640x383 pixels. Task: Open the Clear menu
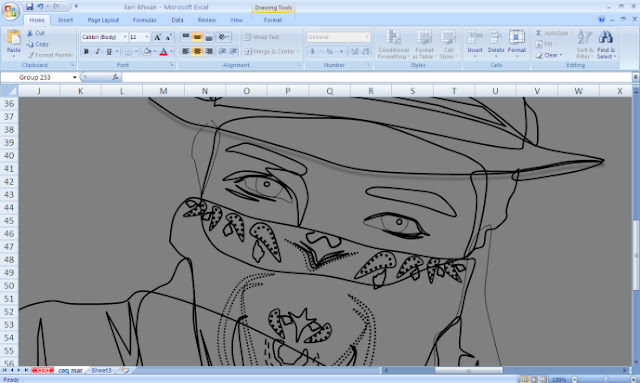point(549,55)
